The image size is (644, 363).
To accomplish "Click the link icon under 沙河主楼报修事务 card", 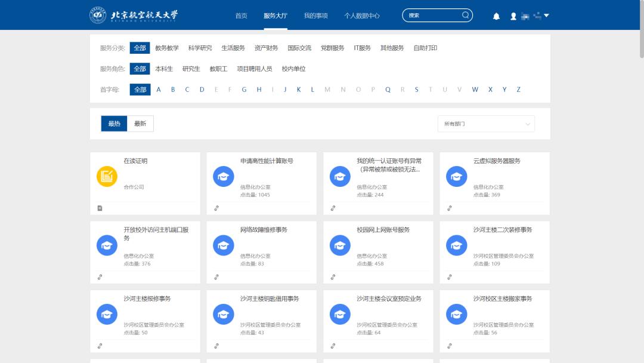I will tap(100, 346).
